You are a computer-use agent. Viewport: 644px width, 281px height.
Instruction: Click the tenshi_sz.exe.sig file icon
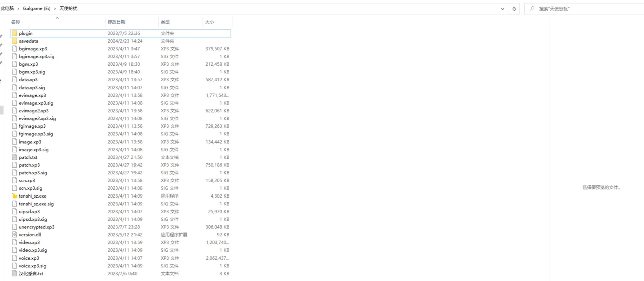click(14, 204)
